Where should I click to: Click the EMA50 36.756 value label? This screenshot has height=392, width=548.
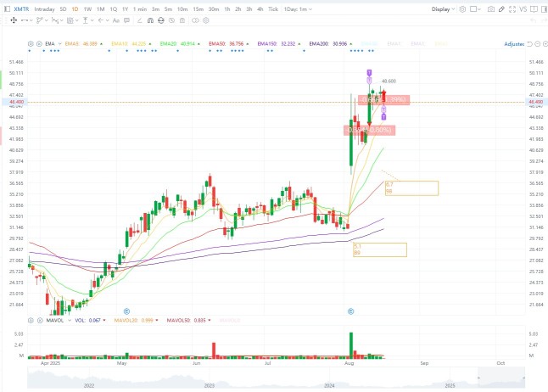pos(226,44)
